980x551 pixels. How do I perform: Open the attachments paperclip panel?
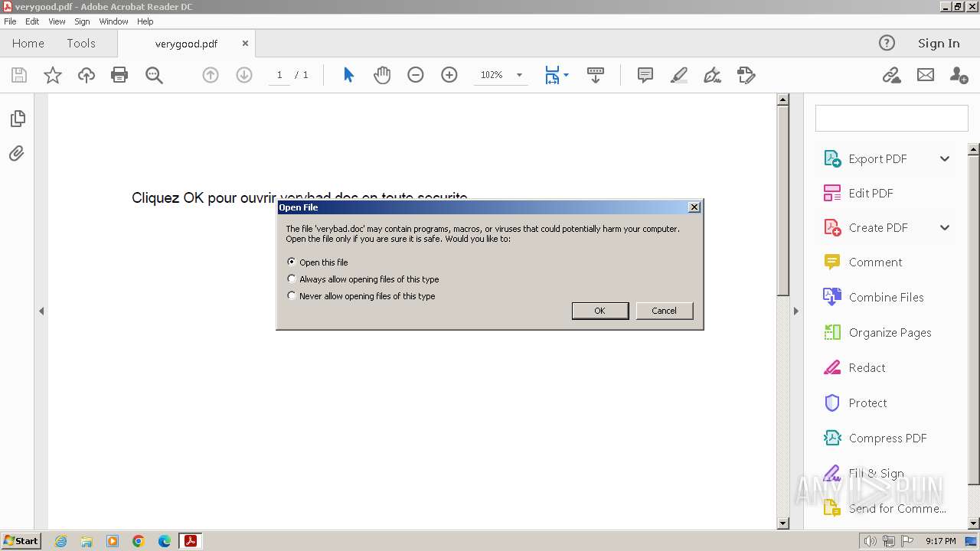[x=17, y=153]
